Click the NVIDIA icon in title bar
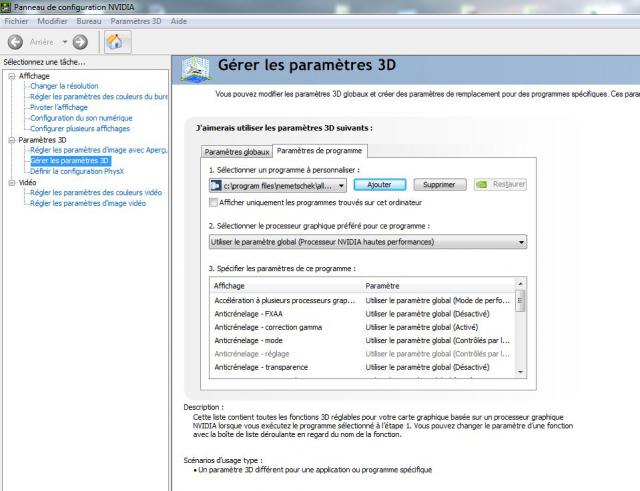Image resolution: width=640 pixels, height=491 pixels. coord(5,7)
